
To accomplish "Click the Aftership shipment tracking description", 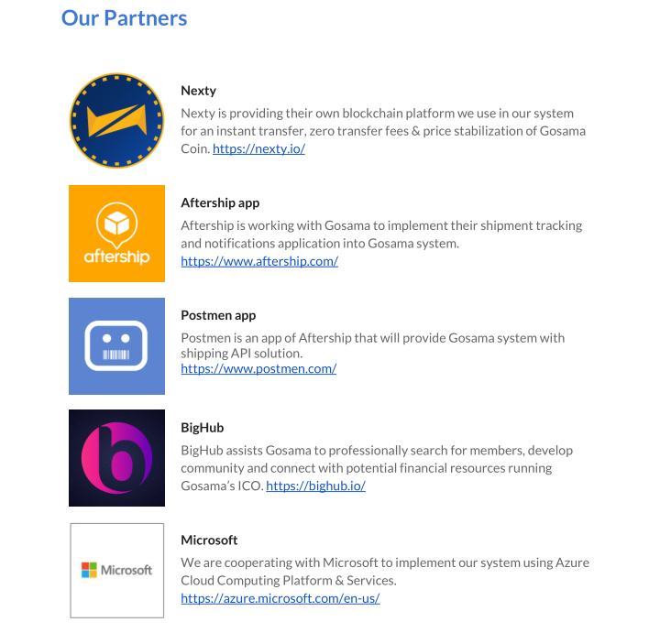I will pos(381,235).
